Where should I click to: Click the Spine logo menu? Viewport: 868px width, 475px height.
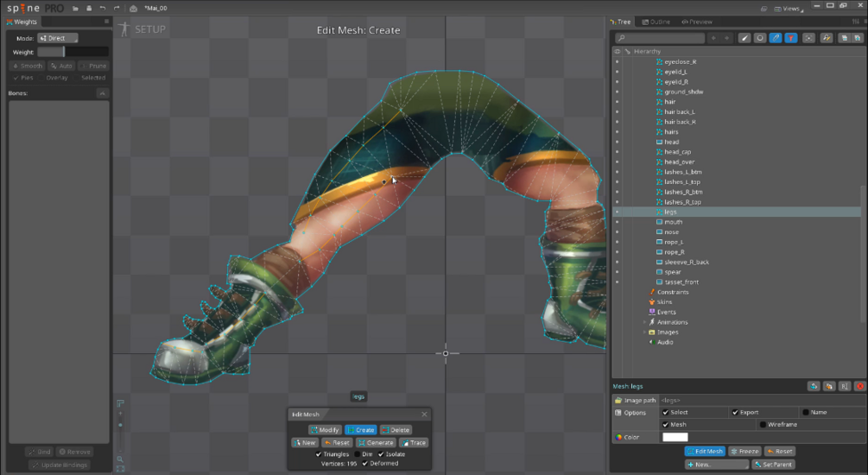[35, 9]
